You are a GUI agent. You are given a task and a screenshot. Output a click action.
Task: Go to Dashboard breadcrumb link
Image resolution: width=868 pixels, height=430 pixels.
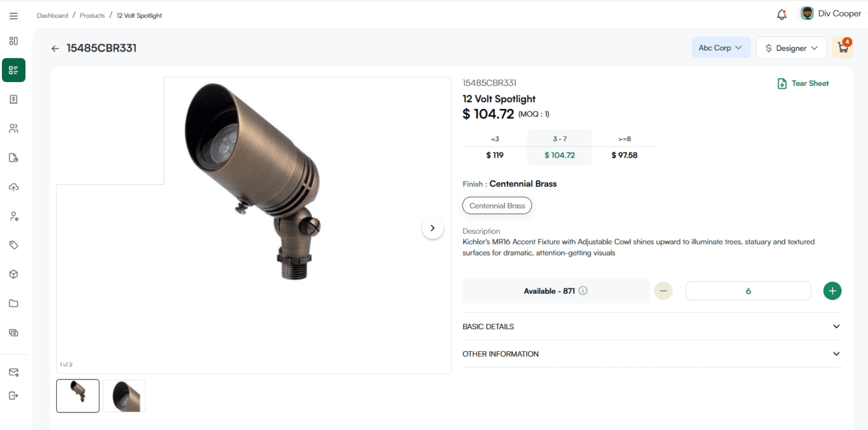point(52,15)
